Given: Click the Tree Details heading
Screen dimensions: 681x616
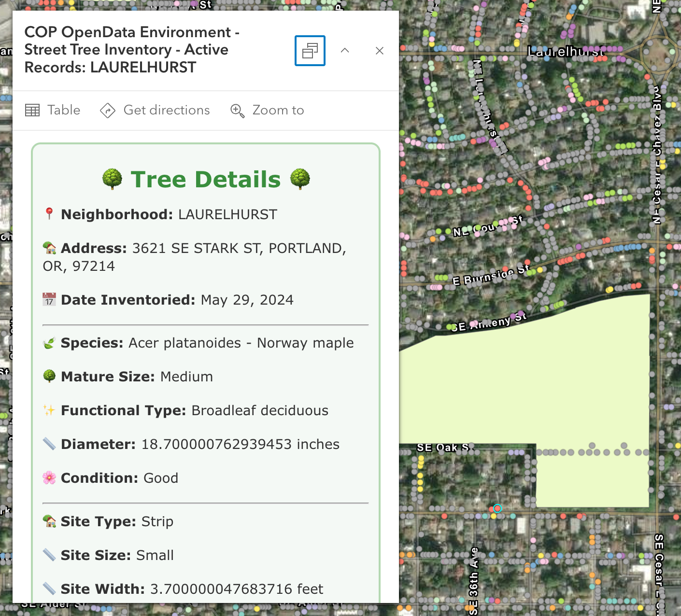Looking at the screenshot, I should pos(206,179).
